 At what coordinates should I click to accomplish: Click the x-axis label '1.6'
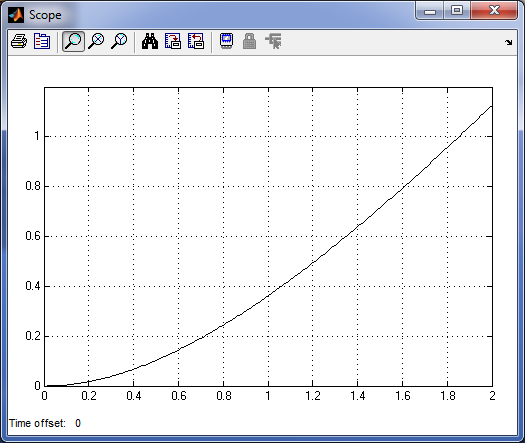[x=402, y=396]
